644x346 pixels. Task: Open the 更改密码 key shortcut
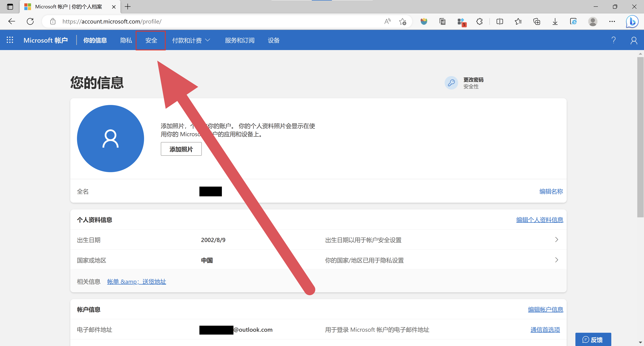pos(451,83)
